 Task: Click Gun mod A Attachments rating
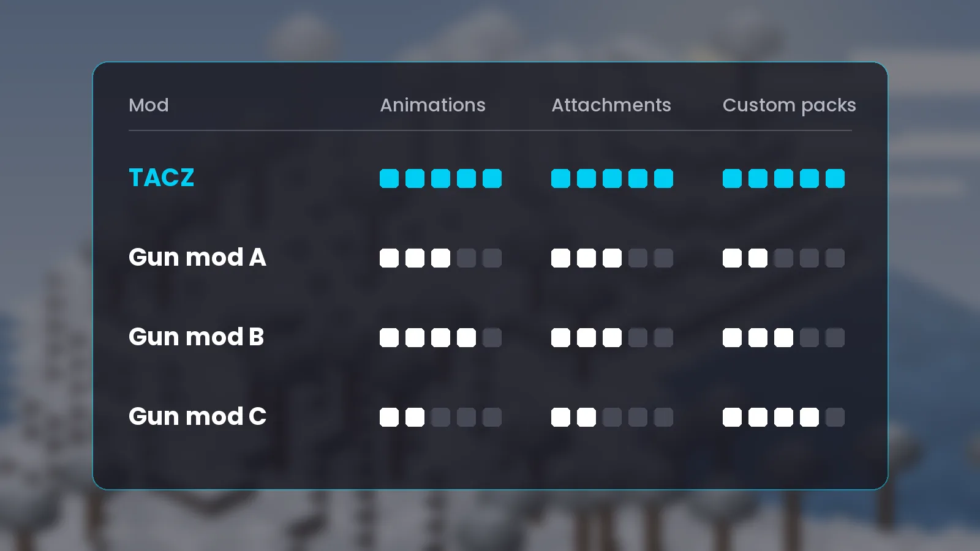tap(612, 258)
